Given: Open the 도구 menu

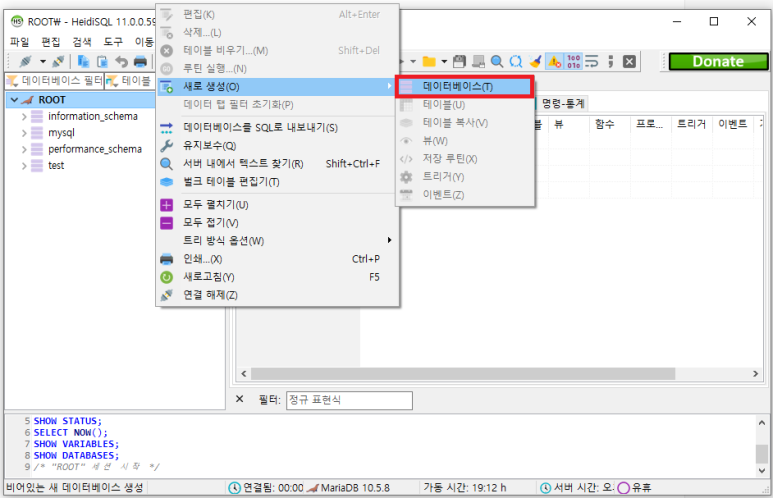Looking at the screenshot, I should coord(113,42).
